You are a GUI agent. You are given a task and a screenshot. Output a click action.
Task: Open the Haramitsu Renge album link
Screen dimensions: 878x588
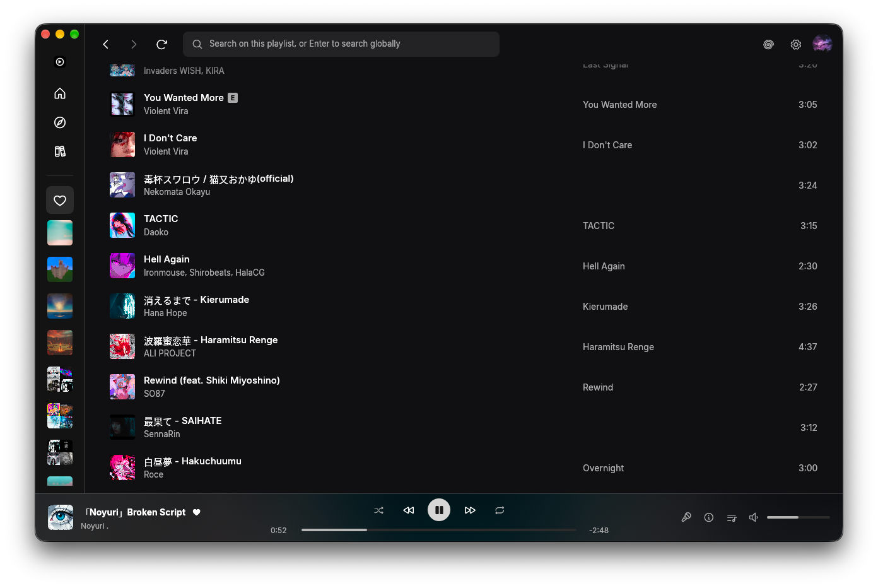tap(618, 347)
